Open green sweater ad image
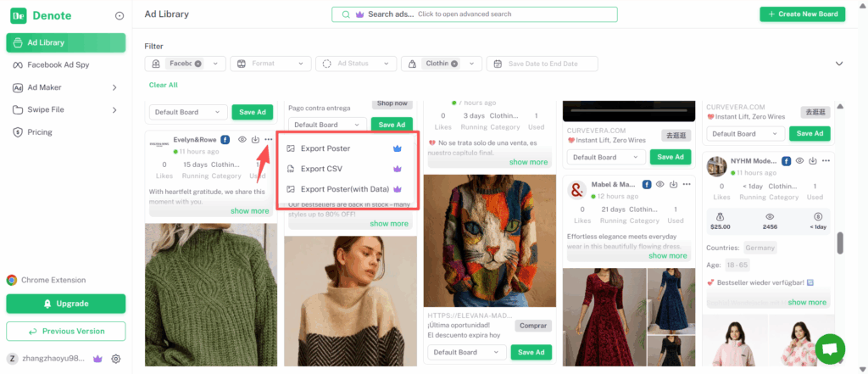This screenshot has width=868, height=374. point(211,295)
